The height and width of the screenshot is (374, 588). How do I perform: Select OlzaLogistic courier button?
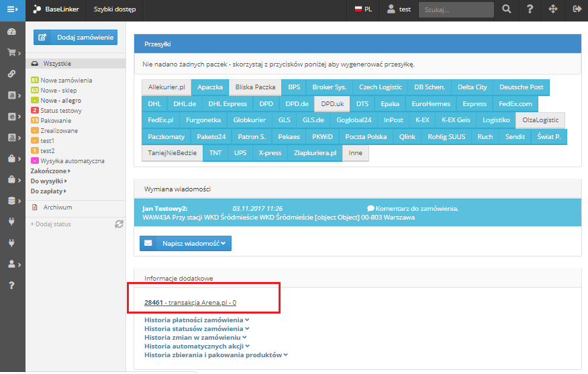[x=540, y=120]
